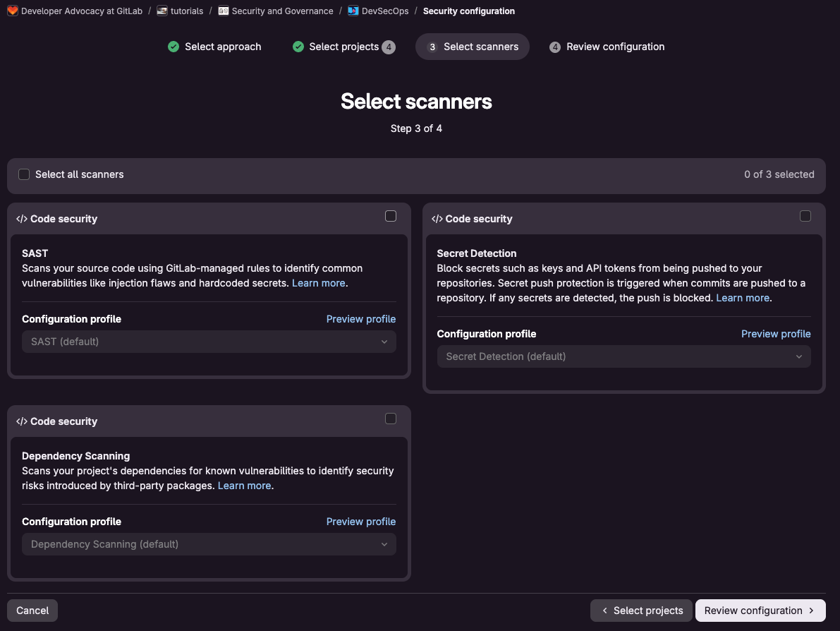Open Learn more link for Secret Detection

(743, 298)
